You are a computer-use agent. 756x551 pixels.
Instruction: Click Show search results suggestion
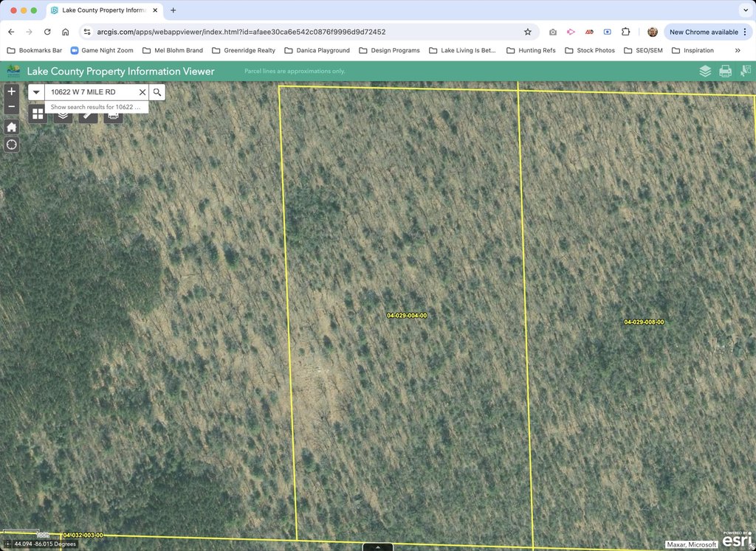[96, 107]
